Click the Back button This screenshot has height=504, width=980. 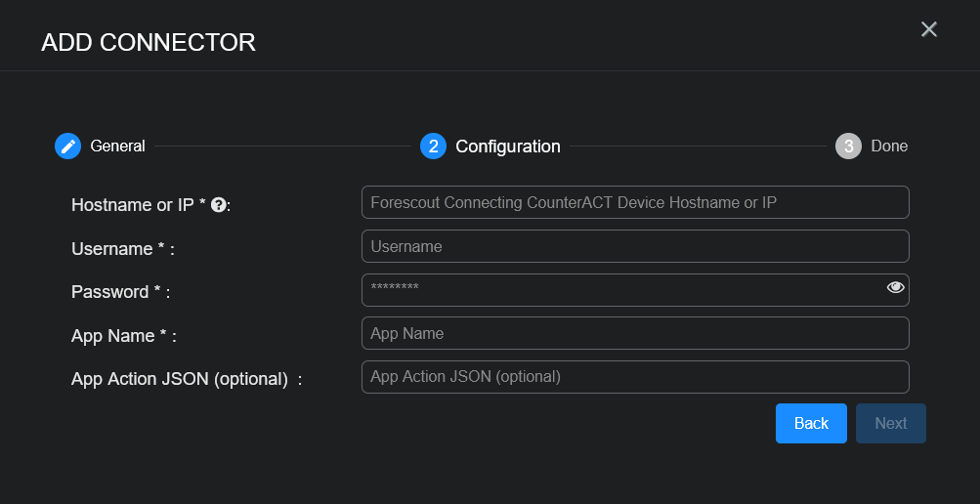[x=811, y=423]
